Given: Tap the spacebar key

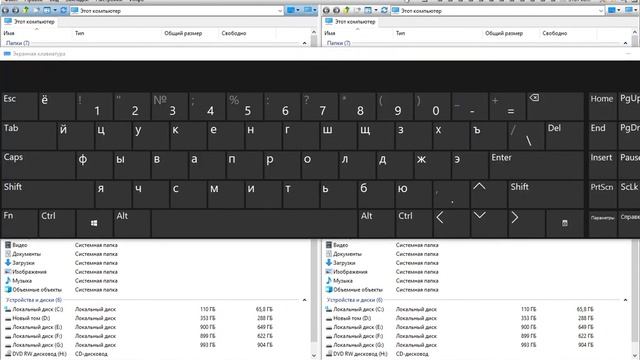Looking at the screenshot, I should coord(254,223).
